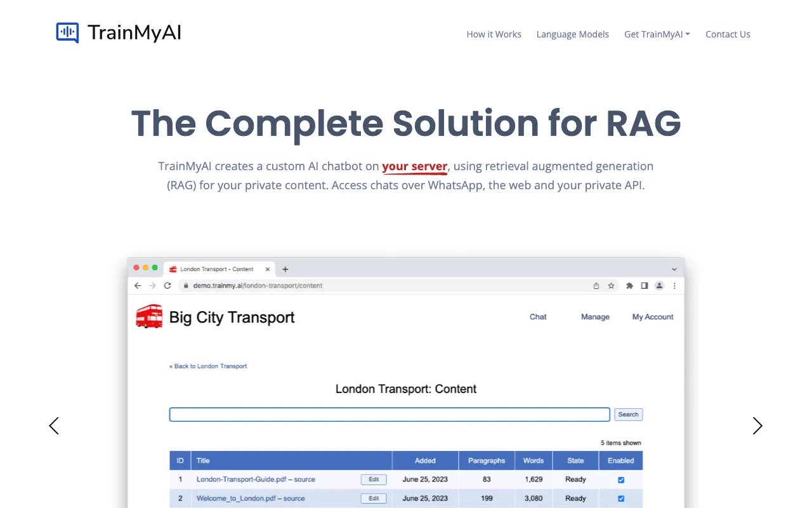Click the Title column header

click(291, 461)
